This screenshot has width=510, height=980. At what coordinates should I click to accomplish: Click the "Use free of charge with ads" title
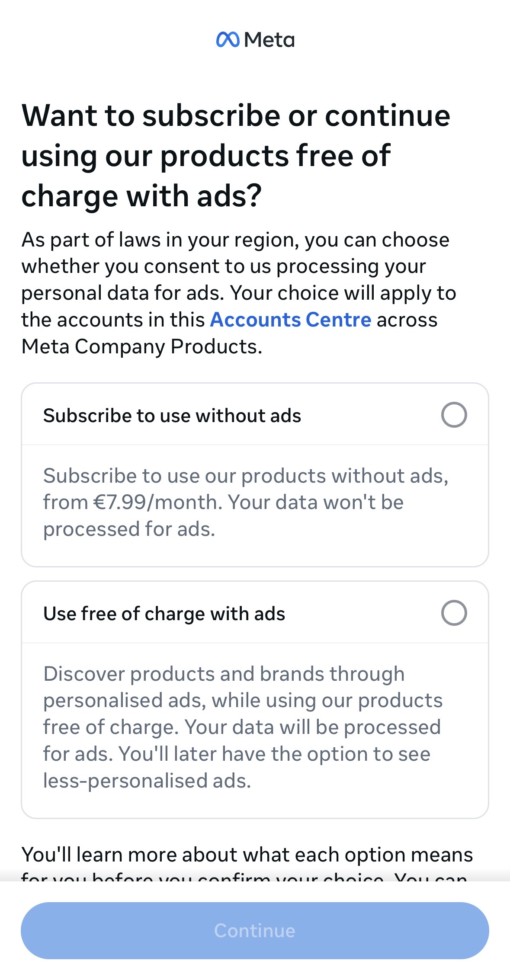[164, 614]
